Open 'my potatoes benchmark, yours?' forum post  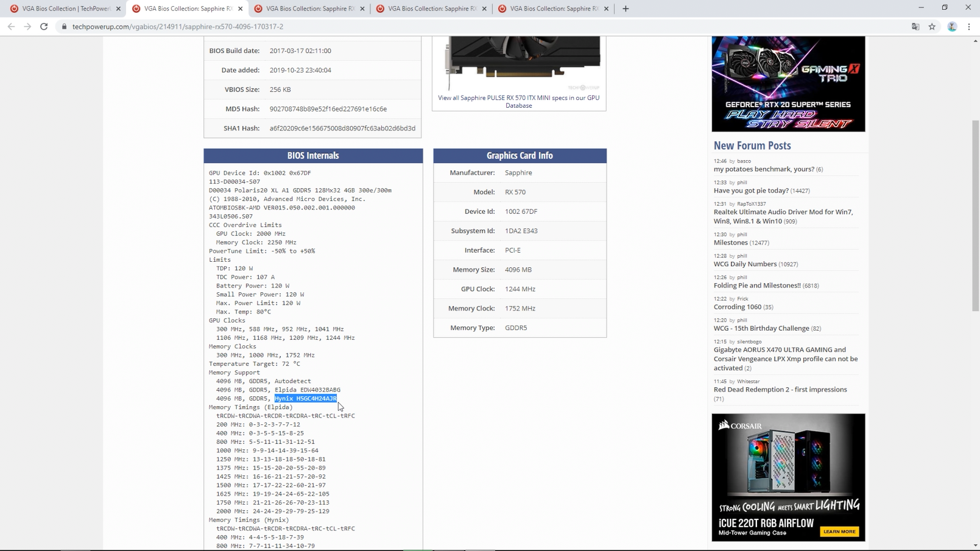(x=764, y=169)
